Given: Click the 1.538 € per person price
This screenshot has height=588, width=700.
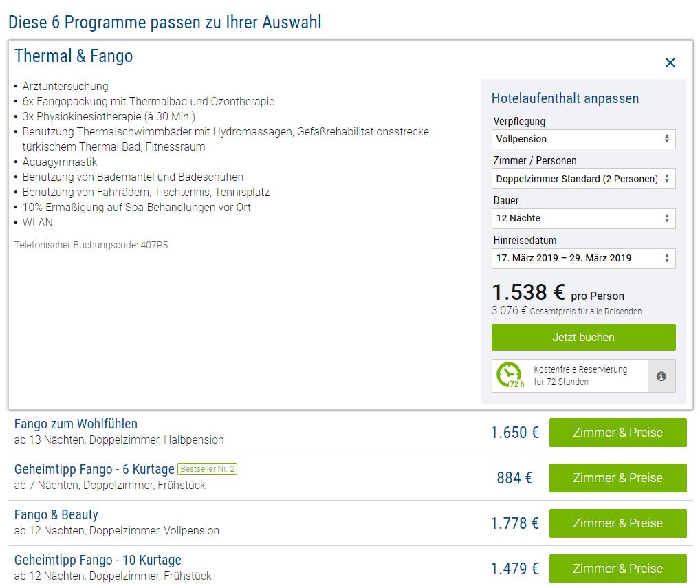Looking at the screenshot, I should click(x=528, y=292).
